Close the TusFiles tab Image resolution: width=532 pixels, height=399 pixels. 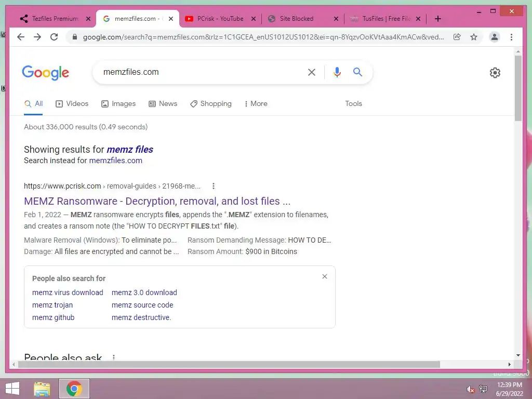tap(418, 19)
